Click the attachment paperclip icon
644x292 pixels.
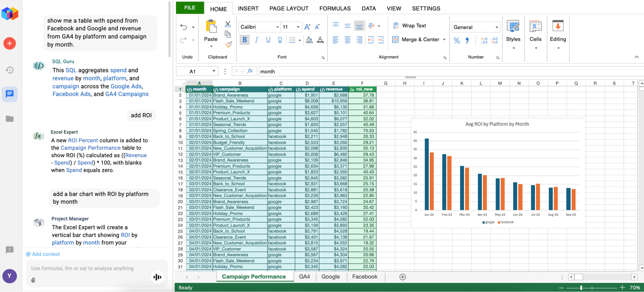coord(33,280)
